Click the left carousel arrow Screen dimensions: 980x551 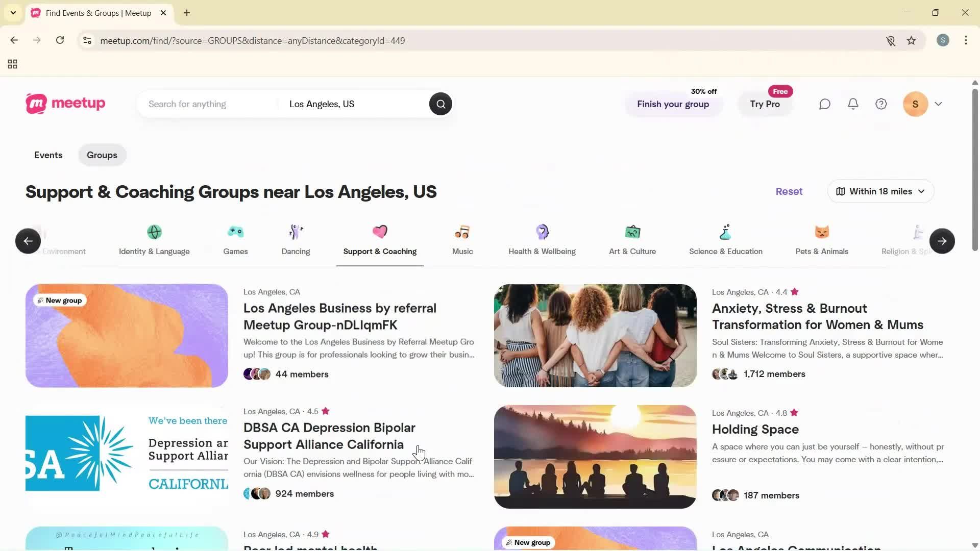[x=28, y=241]
